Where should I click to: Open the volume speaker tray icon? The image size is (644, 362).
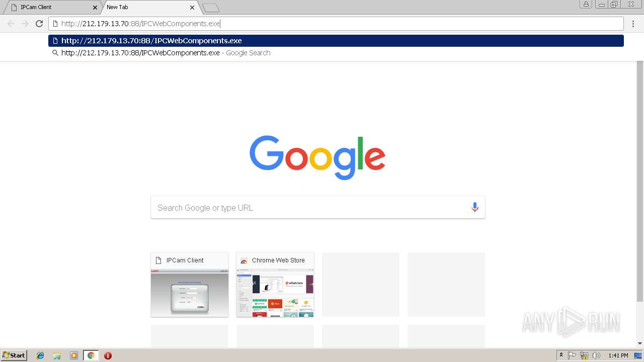click(596, 355)
